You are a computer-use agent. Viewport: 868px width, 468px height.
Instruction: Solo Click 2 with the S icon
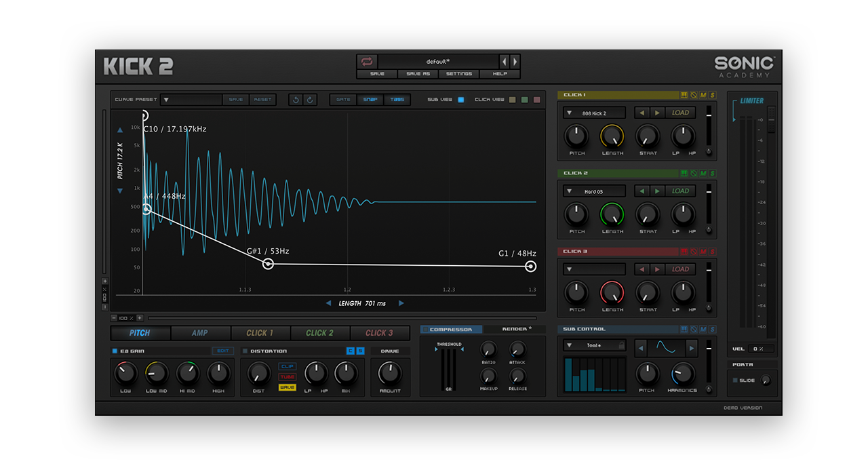[713, 174]
